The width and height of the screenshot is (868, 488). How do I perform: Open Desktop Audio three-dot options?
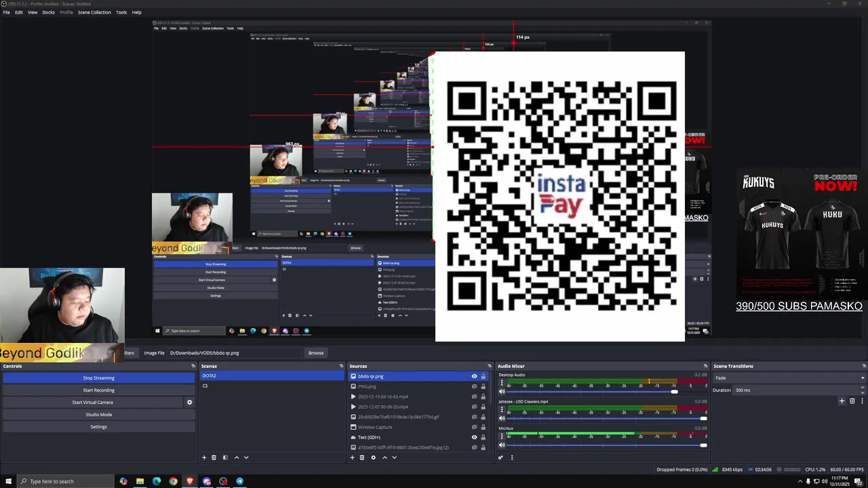point(502,384)
